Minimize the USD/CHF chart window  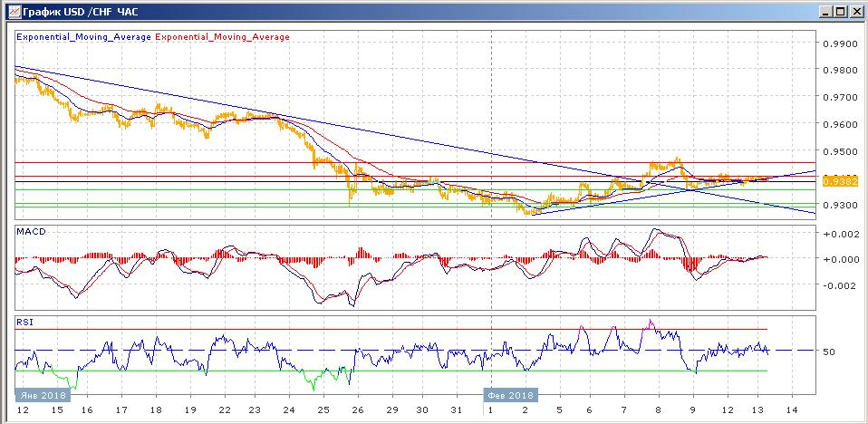[827, 11]
